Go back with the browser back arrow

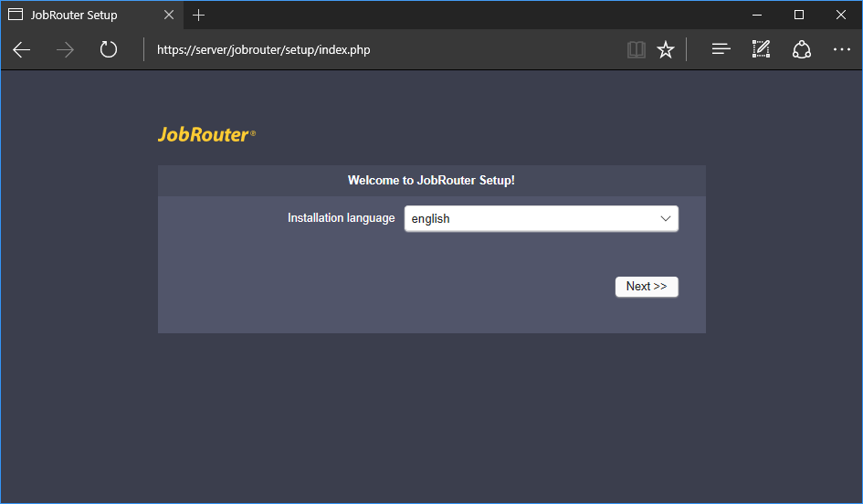point(22,50)
